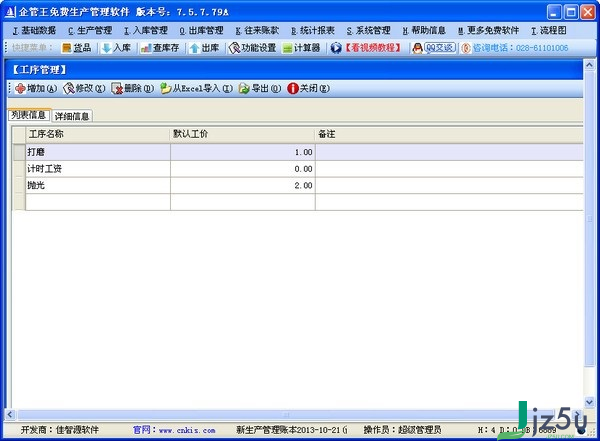Open the 生产管理 menu
Viewport: 600px width, 441px height.
pyautogui.click(x=90, y=30)
